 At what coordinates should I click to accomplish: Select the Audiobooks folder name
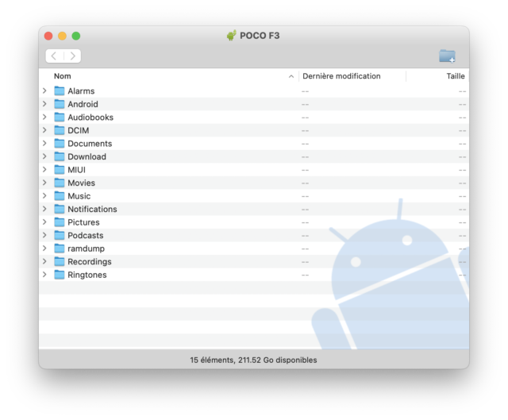click(x=90, y=118)
